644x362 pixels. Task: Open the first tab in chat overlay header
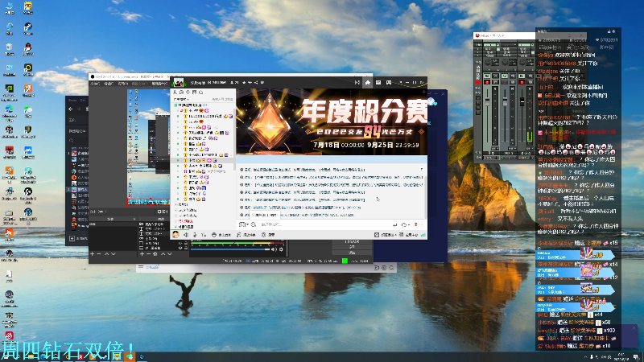(x=551, y=47)
